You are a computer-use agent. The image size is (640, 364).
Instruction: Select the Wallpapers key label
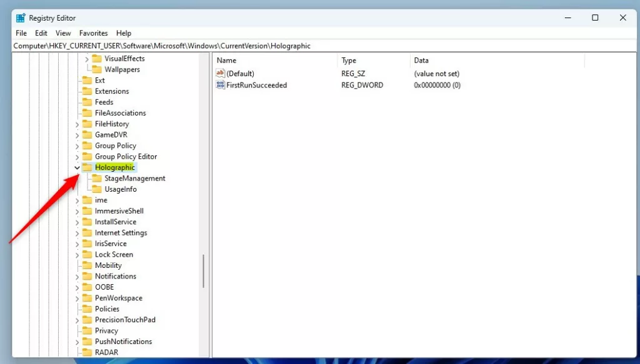[122, 70]
